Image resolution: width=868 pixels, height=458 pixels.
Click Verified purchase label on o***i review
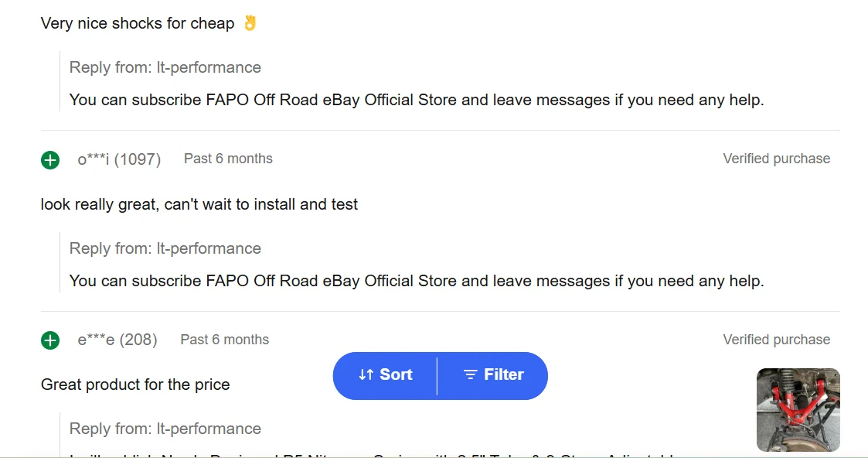coord(776,159)
